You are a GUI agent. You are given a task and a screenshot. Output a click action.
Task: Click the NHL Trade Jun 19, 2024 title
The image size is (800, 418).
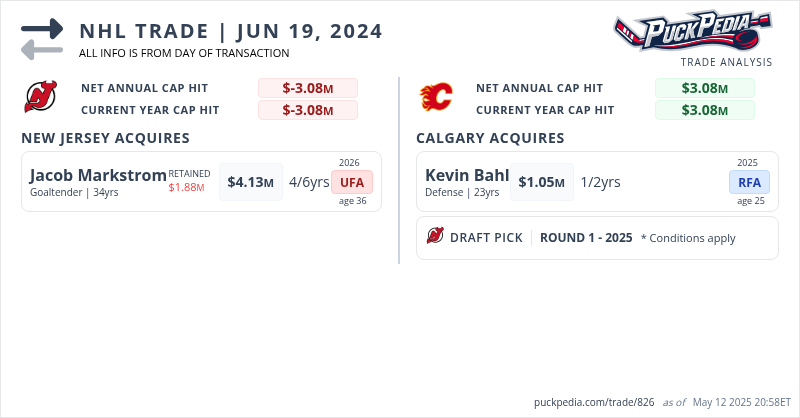tap(230, 31)
